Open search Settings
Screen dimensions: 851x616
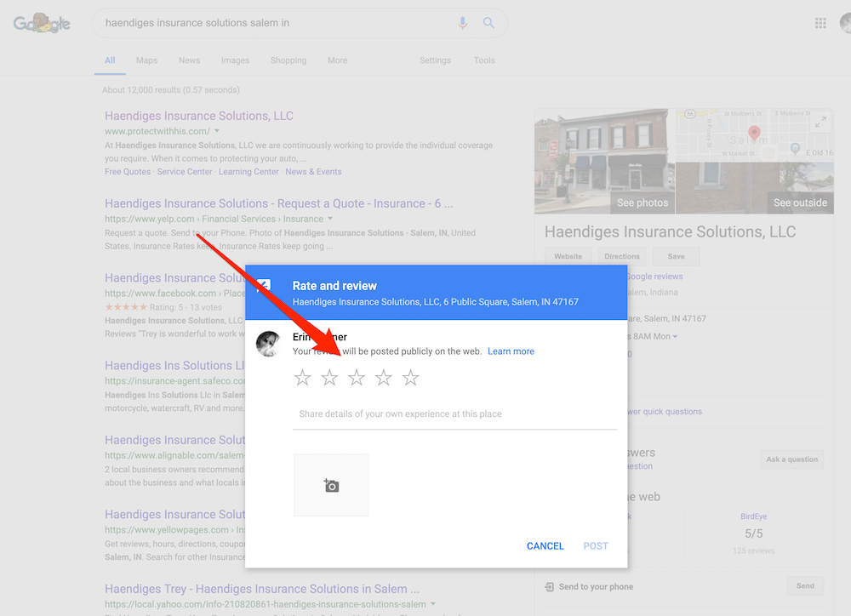(x=435, y=60)
